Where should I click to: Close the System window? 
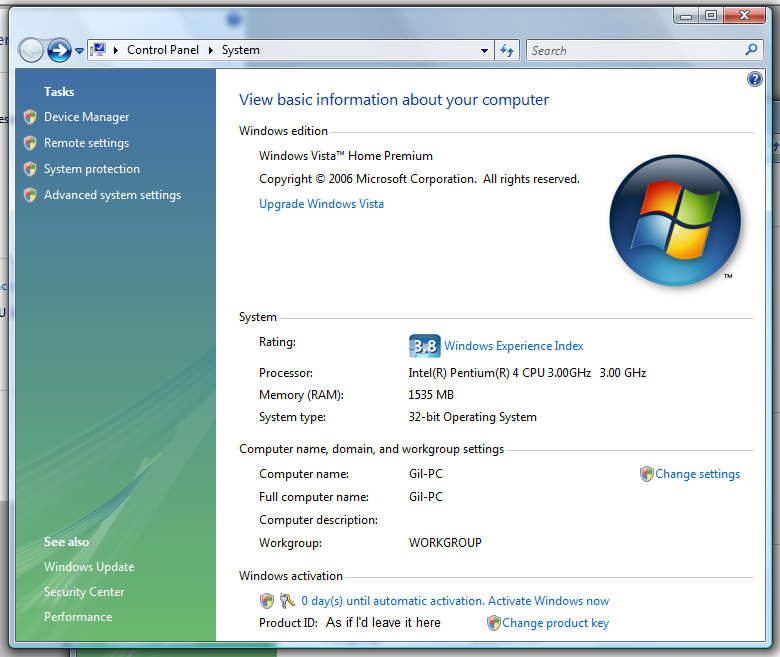[x=744, y=15]
